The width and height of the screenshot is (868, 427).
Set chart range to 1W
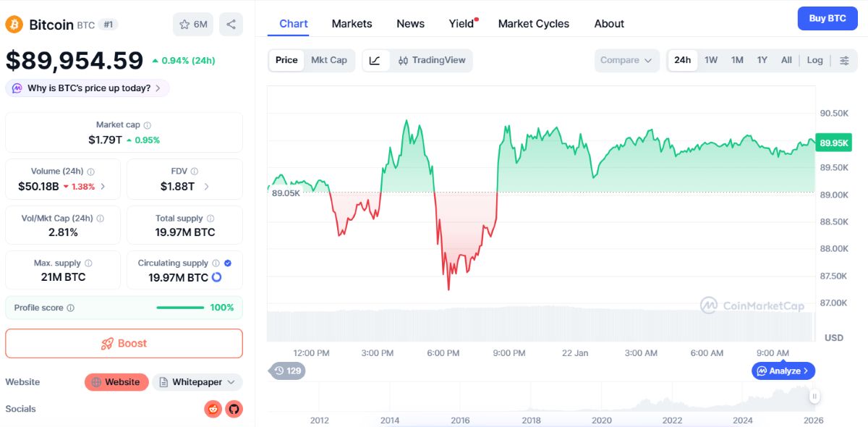(711, 60)
